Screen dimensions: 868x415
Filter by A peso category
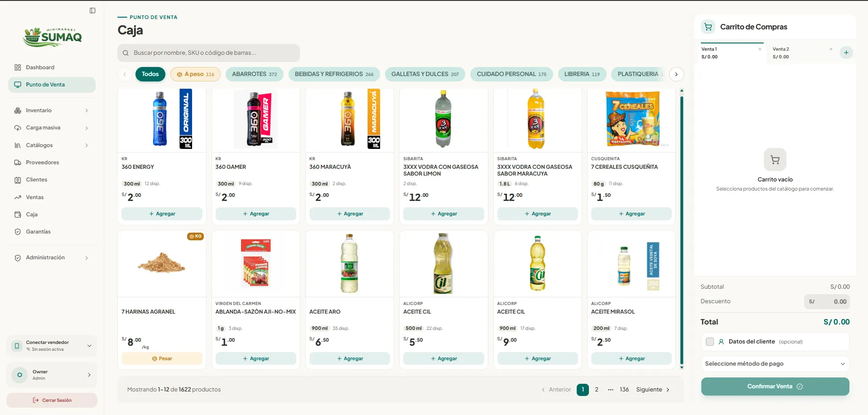195,74
